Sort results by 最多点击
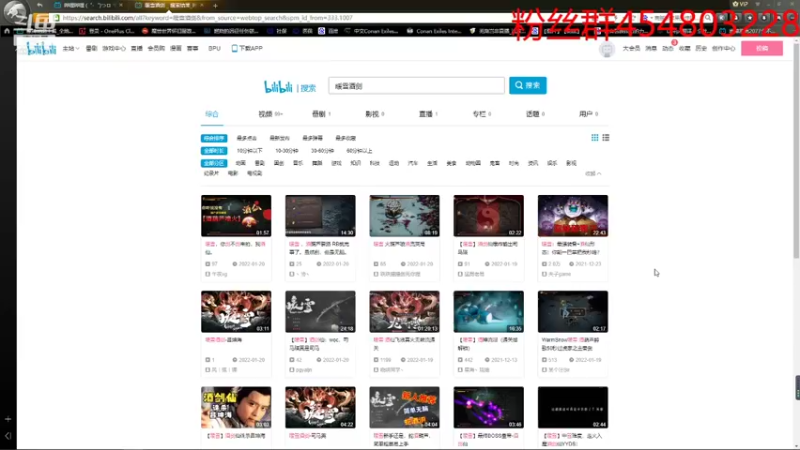Image resolution: width=800 pixels, height=450 pixels. [x=246, y=138]
